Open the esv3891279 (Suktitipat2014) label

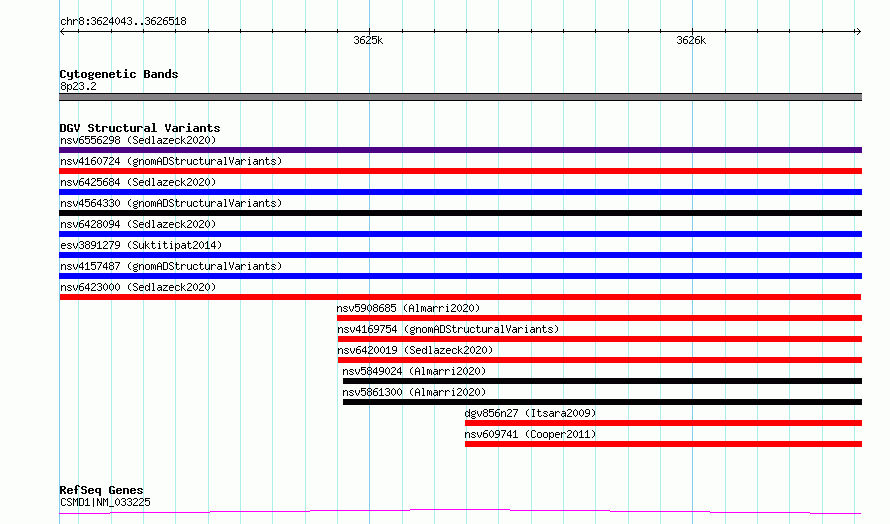pos(141,245)
